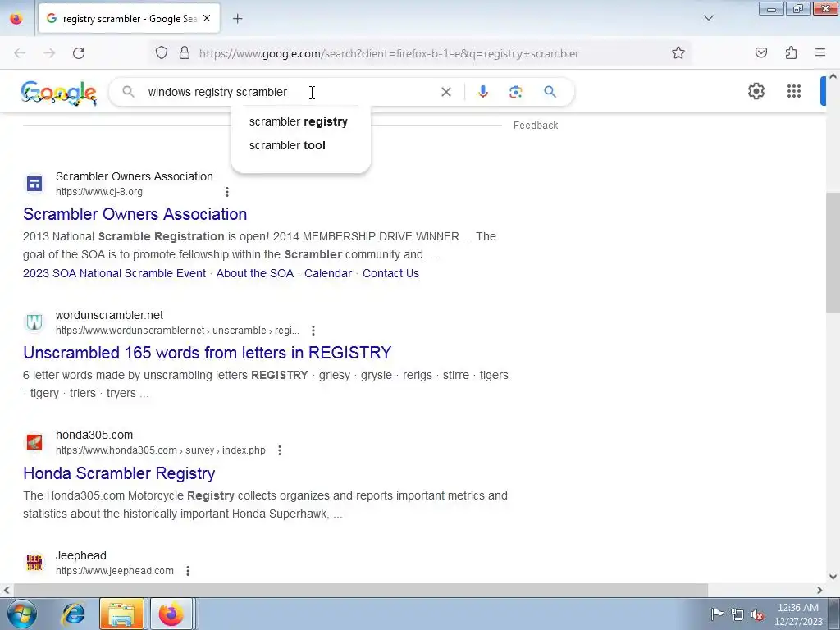Open the network tray icon

pyautogui.click(x=737, y=614)
